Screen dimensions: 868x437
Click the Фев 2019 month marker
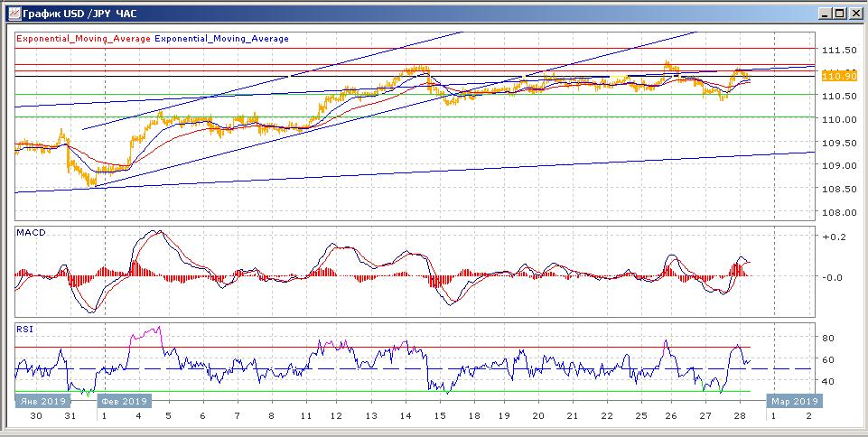(x=126, y=401)
